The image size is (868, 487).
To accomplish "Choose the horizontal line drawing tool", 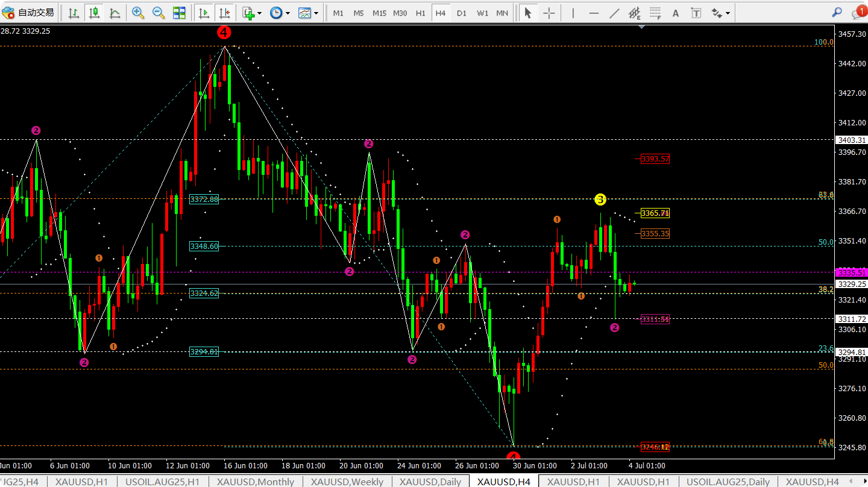I will tap(594, 13).
